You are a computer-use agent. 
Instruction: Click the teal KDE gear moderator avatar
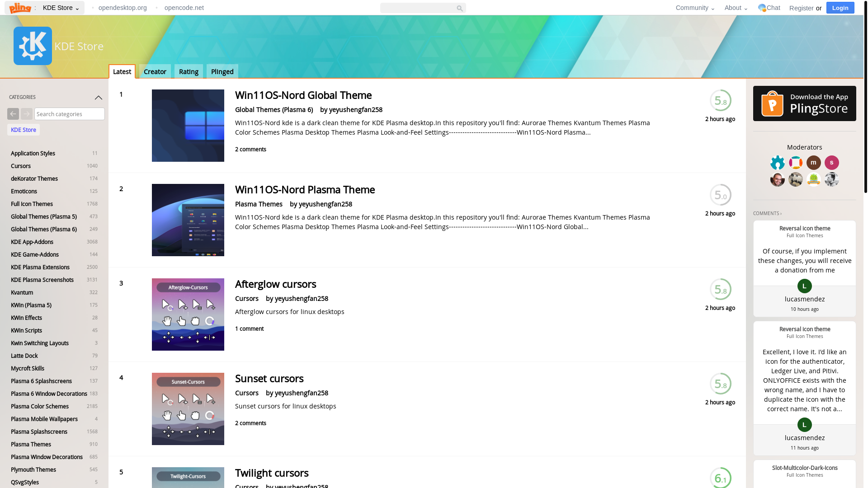click(x=777, y=163)
